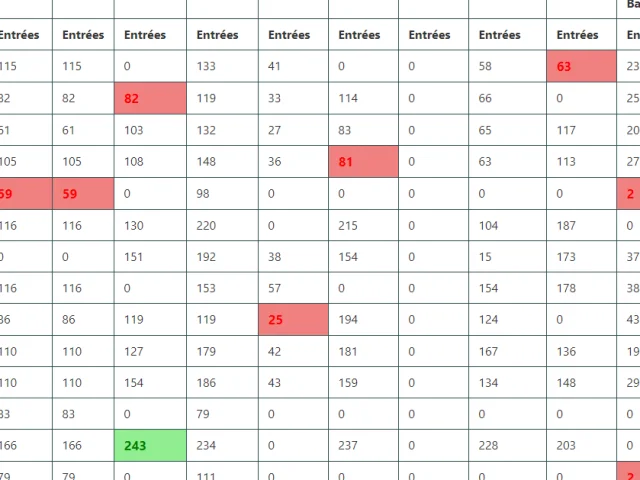The width and height of the screenshot is (640, 480).
Task: Click the cell showing 57
Action: point(293,289)
